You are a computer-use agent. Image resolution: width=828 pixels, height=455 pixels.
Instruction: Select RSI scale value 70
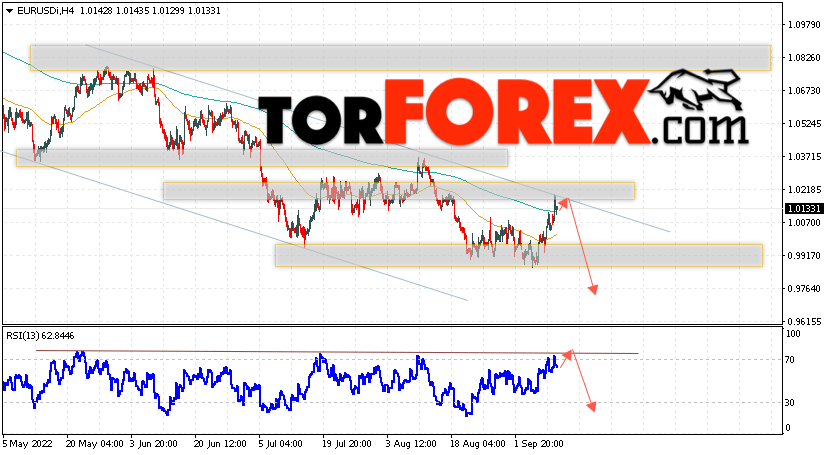pos(790,360)
